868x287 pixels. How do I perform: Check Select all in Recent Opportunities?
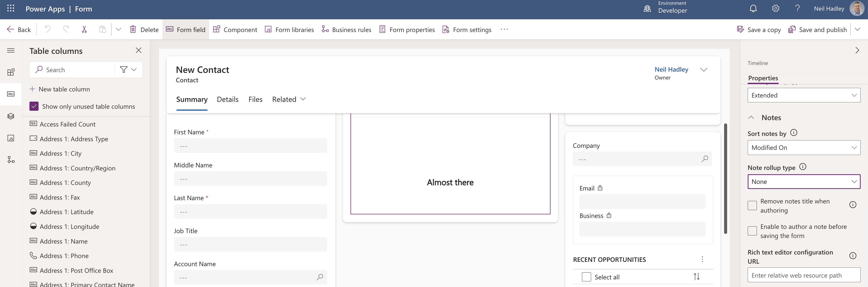586,277
